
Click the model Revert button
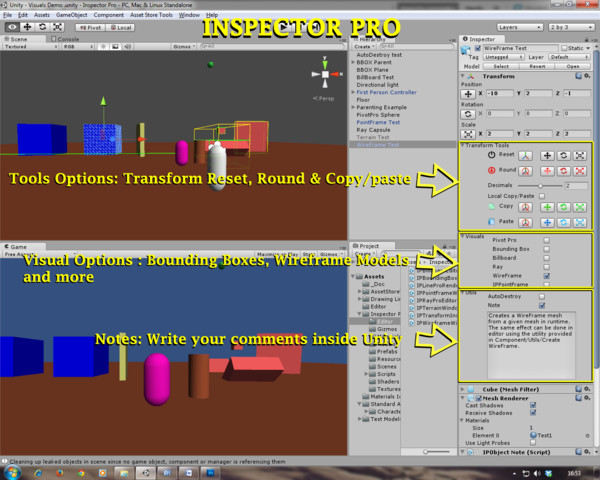coord(537,66)
